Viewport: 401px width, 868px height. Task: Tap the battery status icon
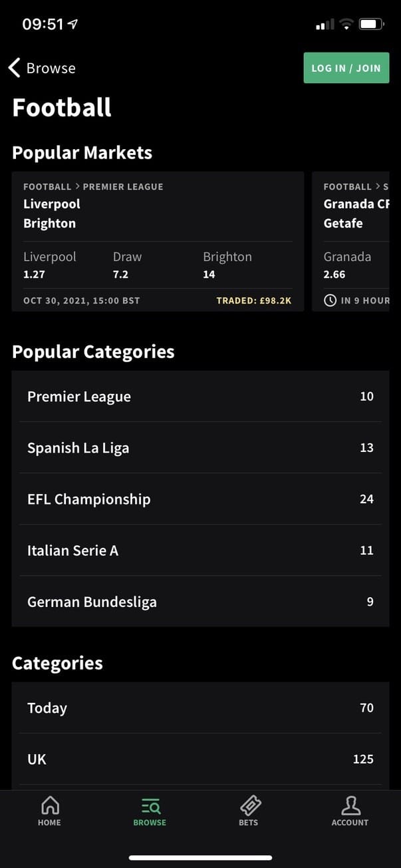click(x=371, y=25)
